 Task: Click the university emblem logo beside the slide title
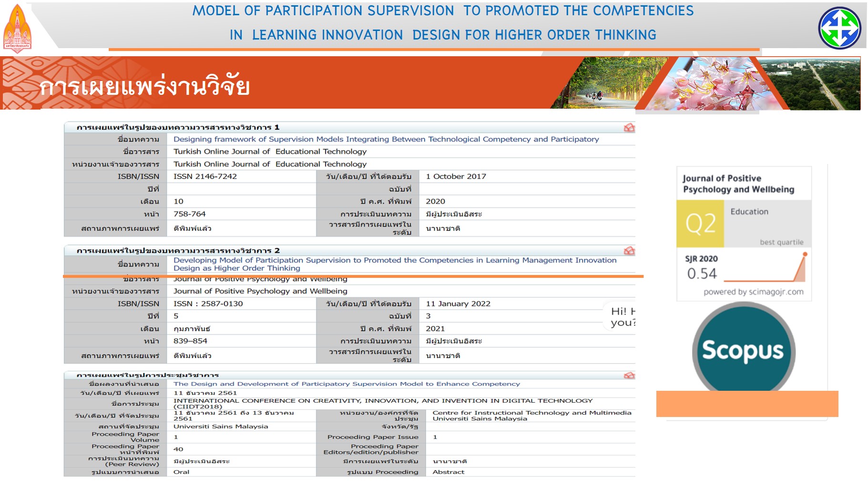(x=18, y=29)
